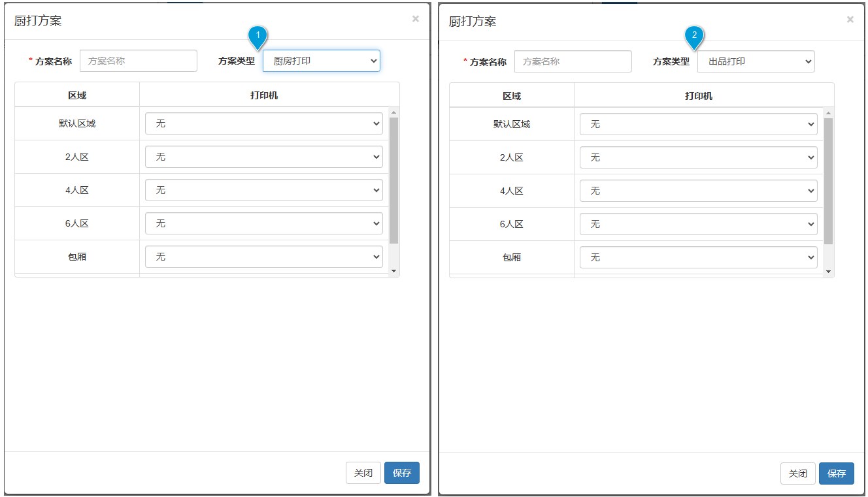
Task: Open 默认区域 printer dropdown in right dialog
Action: click(x=699, y=124)
